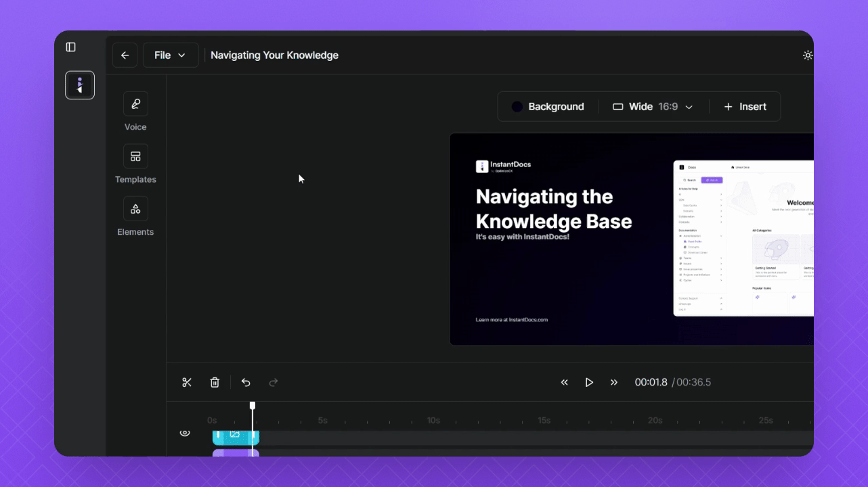Click the Insert button
868x487 pixels.
[745, 107]
